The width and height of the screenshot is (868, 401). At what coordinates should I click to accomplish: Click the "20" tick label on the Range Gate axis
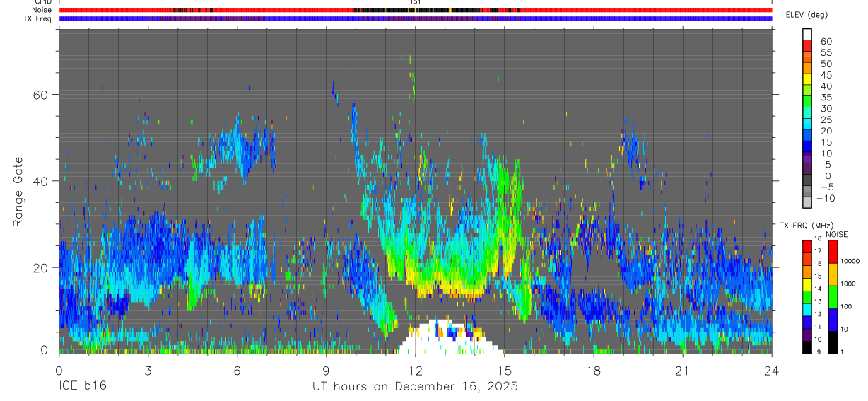(40, 267)
